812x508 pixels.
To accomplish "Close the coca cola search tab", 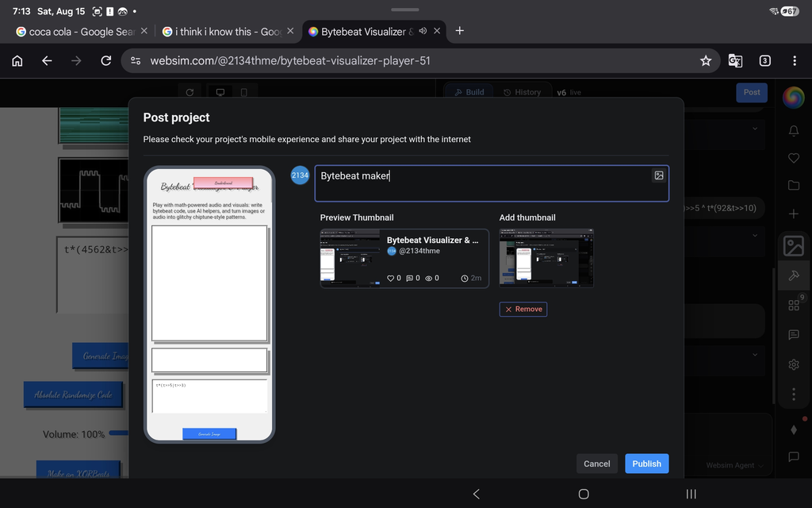I will pyautogui.click(x=144, y=31).
